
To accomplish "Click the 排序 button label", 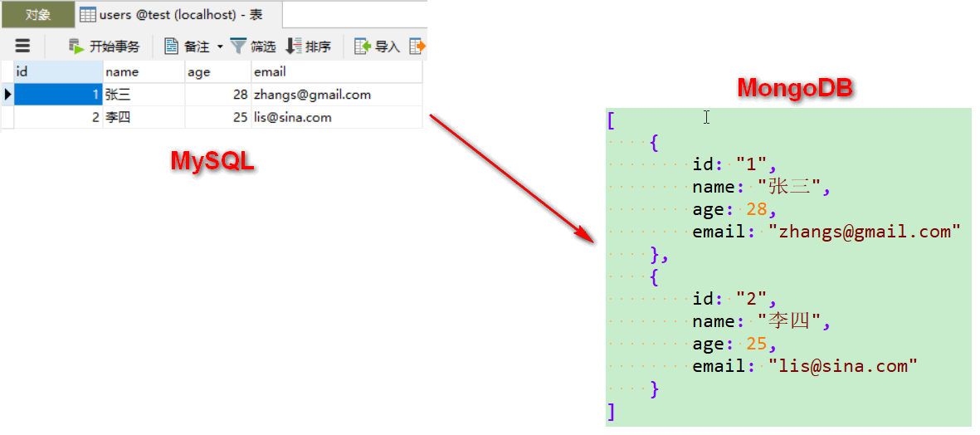I will pyautogui.click(x=318, y=46).
